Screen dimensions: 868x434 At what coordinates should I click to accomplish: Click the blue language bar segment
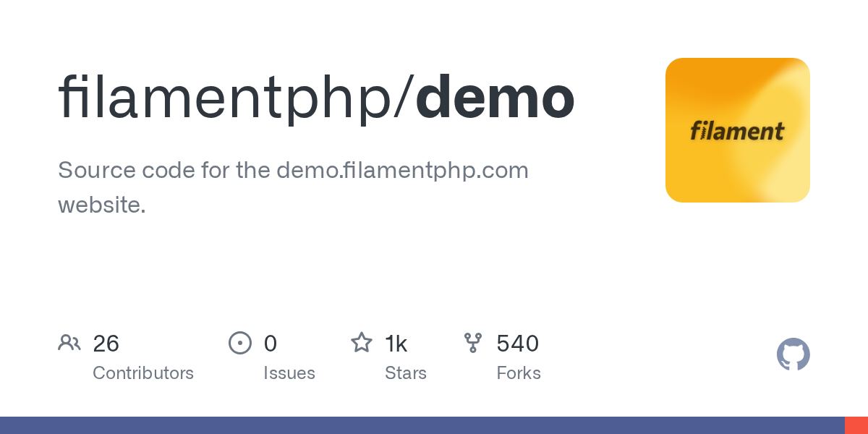coord(422,425)
